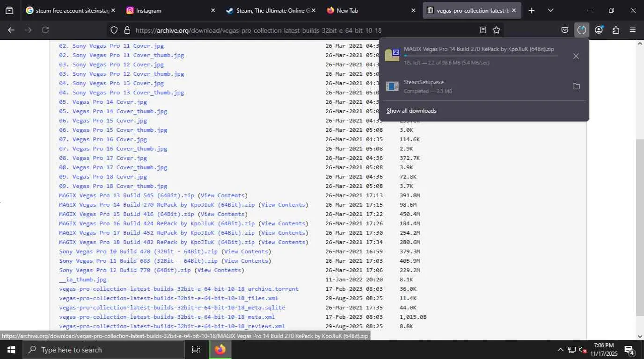Close the New Tab tab
Viewport: 644px width, 359px height.
pos(413,10)
